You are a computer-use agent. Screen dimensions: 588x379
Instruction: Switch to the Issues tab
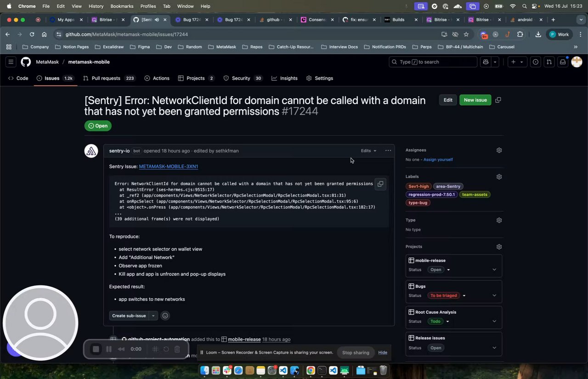(x=55, y=78)
